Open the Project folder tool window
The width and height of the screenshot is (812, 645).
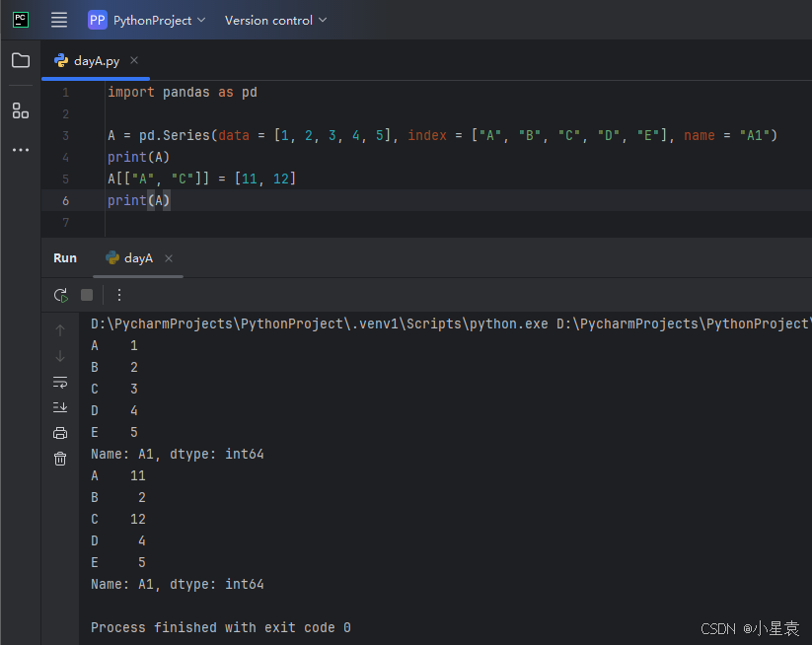coord(21,60)
